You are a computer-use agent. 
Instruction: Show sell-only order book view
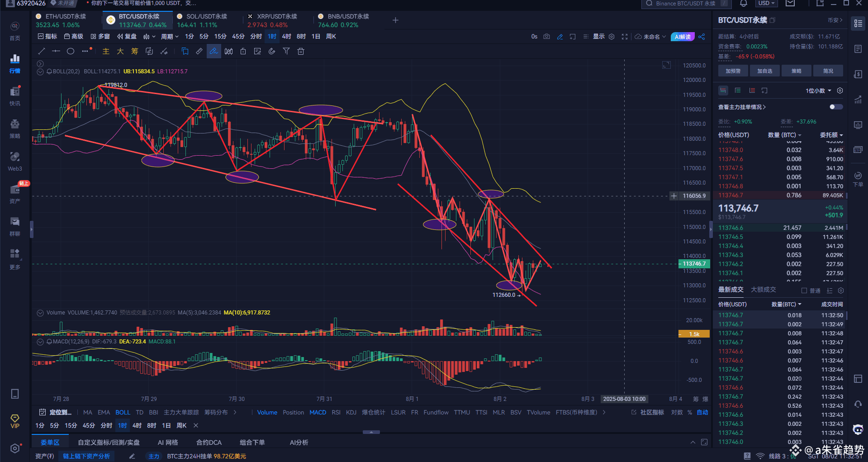(752, 90)
